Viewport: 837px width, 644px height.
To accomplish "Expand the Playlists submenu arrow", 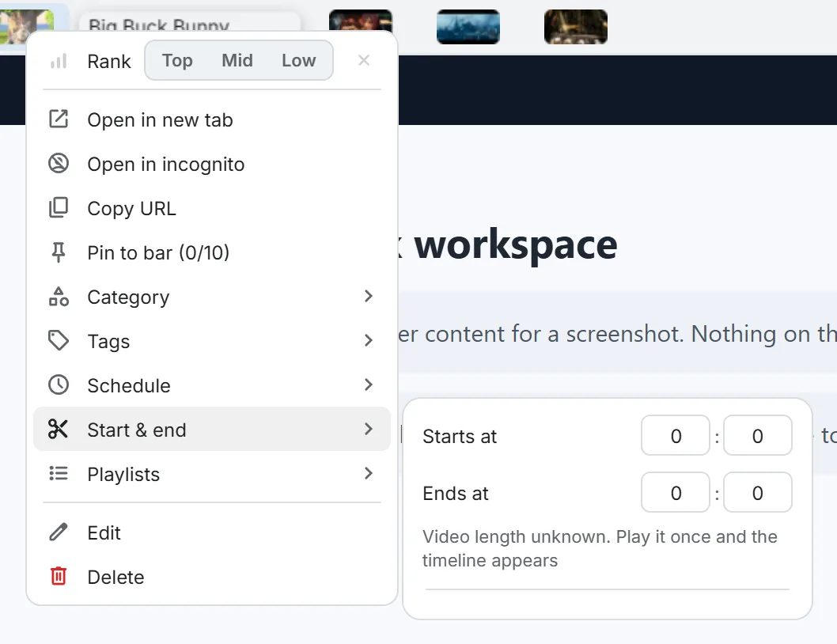I will tap(369, 474).
